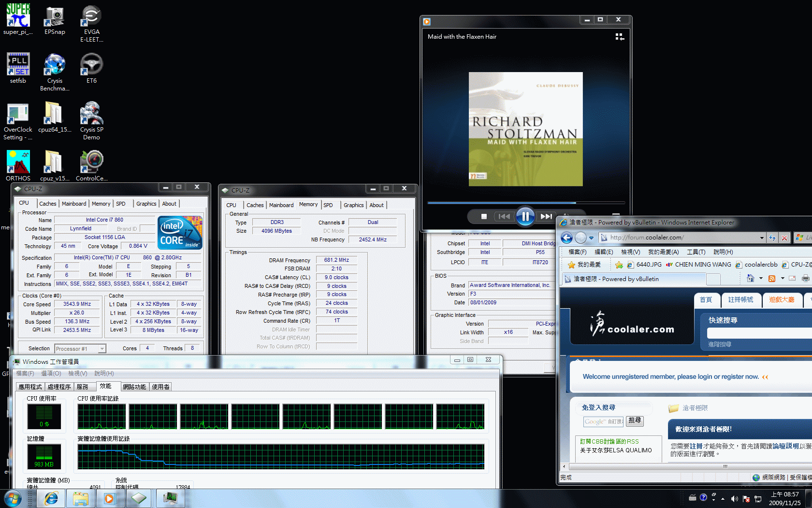Open ORTHOS desktop shortcut

[x=18, y=165]
